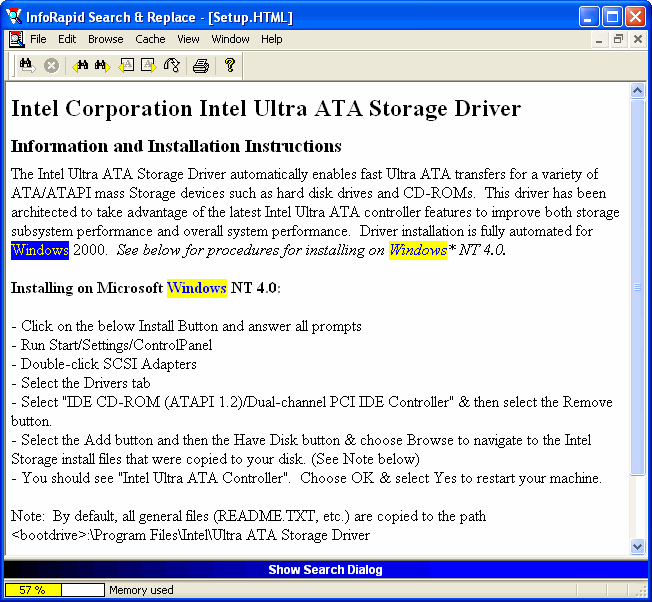Click the Show Search Dialog bar
652x602 pixels.
(326, 570)
